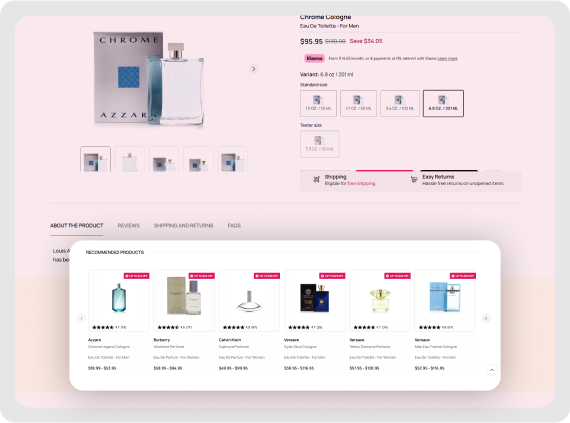The image size is (570, 423).
Task: Click the Easy Returns icon
Action: tap(414, 180)
